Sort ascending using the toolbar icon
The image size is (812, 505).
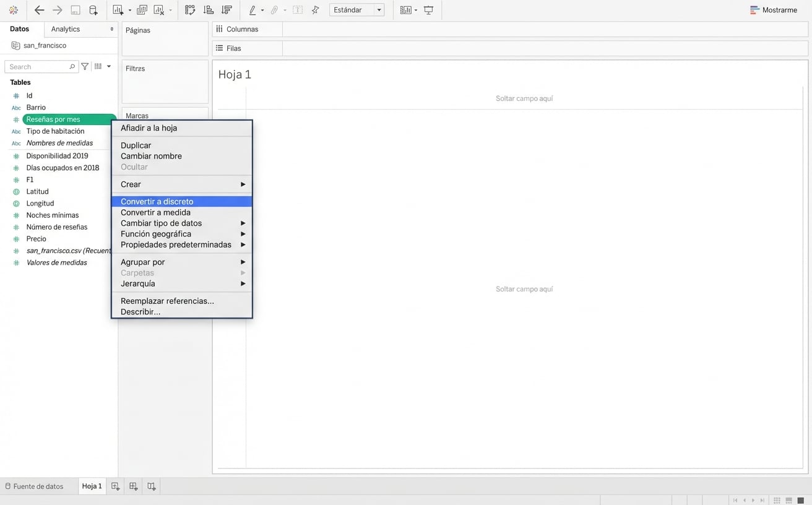(x=209, y=10)
